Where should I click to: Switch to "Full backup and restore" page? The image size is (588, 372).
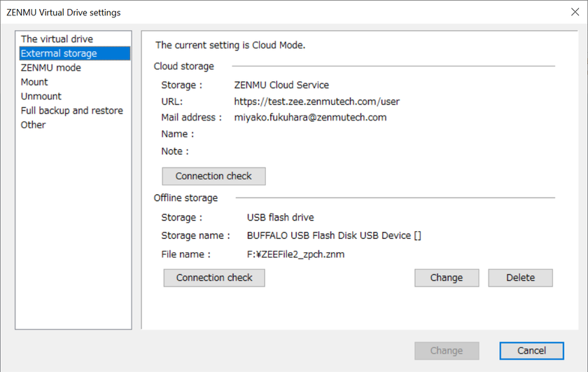[x=71, y=111]
